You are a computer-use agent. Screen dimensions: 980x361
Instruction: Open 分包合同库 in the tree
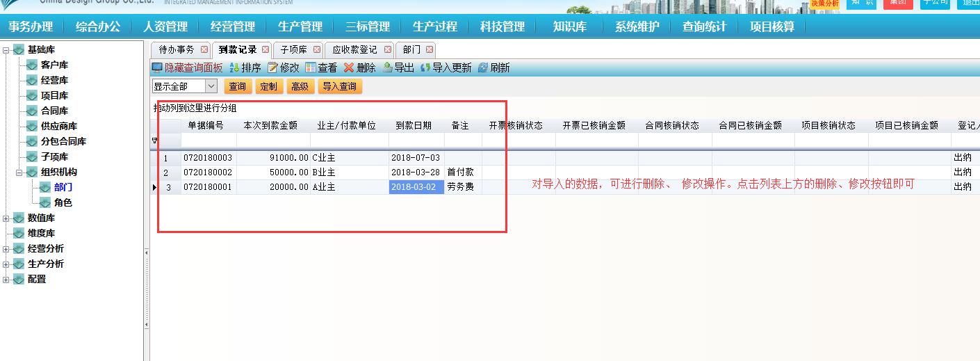click(63, 141)
